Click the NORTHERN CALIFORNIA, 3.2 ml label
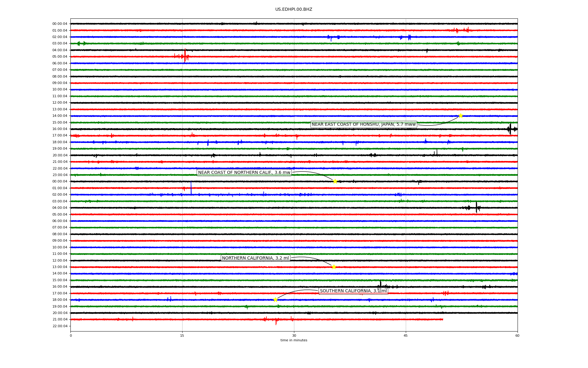This screenshot has width=588, height=368. pyautogui.click(x=255, y=258)
